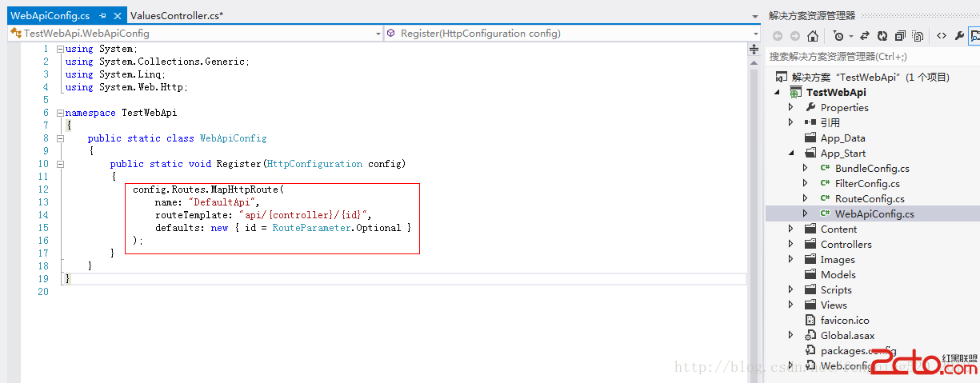Click the Refresh icon in Solution Explorer

coord(882,36)
